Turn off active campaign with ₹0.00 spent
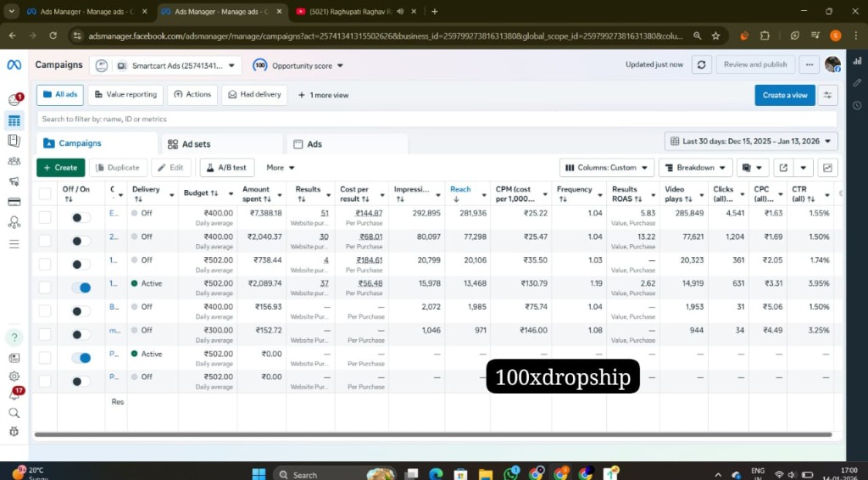 tap(81, 358)
